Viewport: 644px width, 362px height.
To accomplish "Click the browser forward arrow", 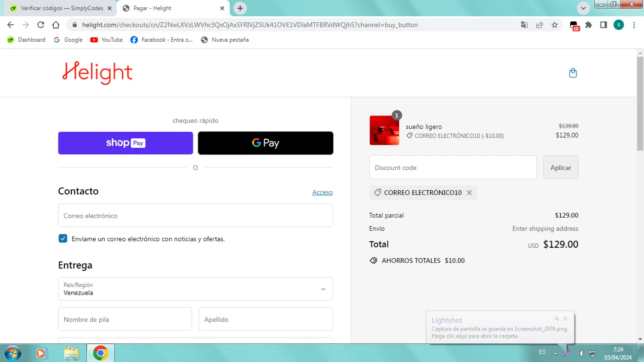I will (26, 25).
